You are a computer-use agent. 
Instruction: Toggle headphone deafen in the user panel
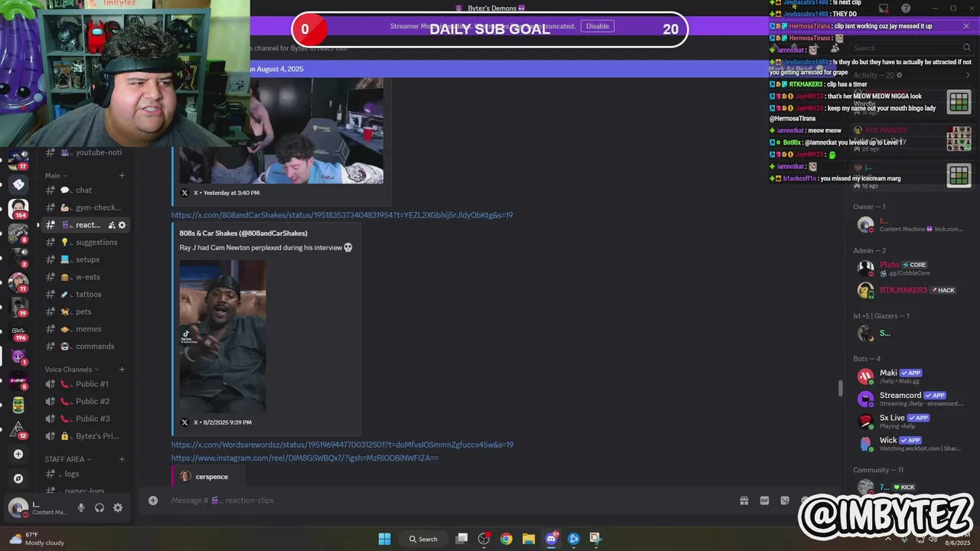(x=100, y=507)
